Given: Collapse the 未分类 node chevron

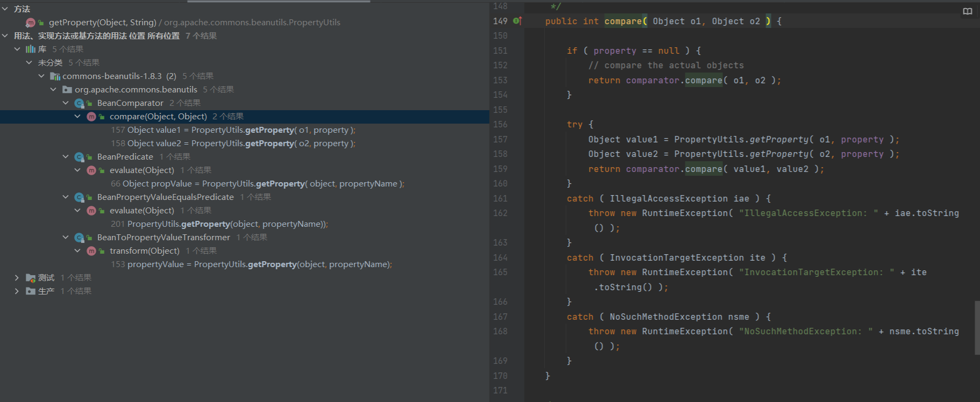Looking at the screenshot, I should click(29, 62).
